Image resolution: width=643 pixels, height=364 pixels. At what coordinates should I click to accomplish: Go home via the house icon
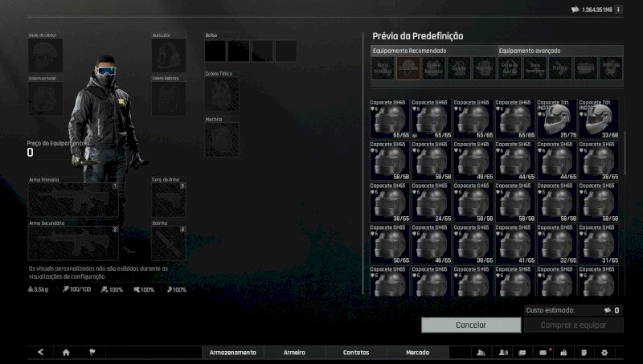(66, 352)
